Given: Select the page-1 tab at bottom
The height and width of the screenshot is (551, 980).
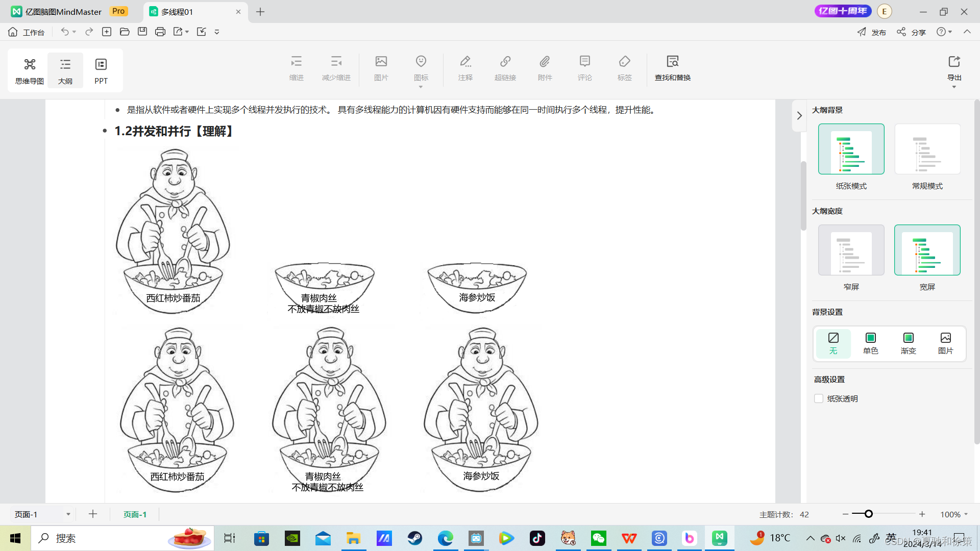Looking at the screenshot, I should [135, 514].
